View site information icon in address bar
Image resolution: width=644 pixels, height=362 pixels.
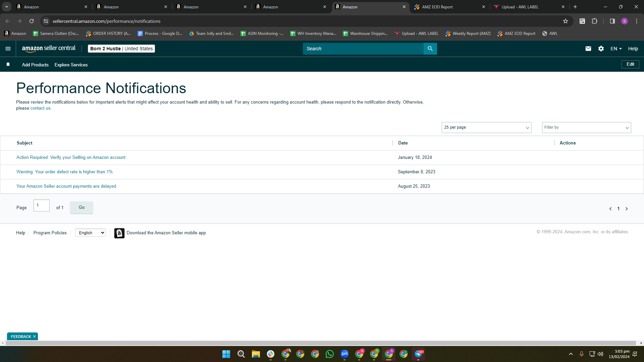[x=46, y=21]
